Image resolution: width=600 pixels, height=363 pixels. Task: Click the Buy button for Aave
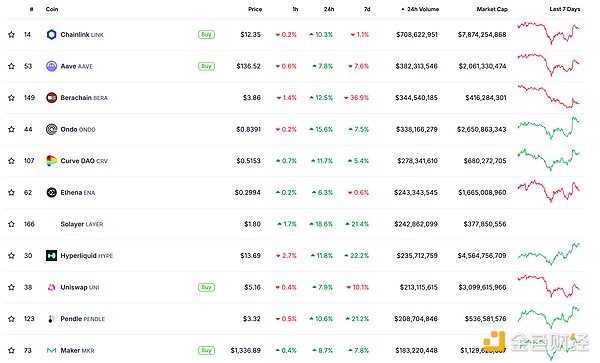(x=206, y=66)
